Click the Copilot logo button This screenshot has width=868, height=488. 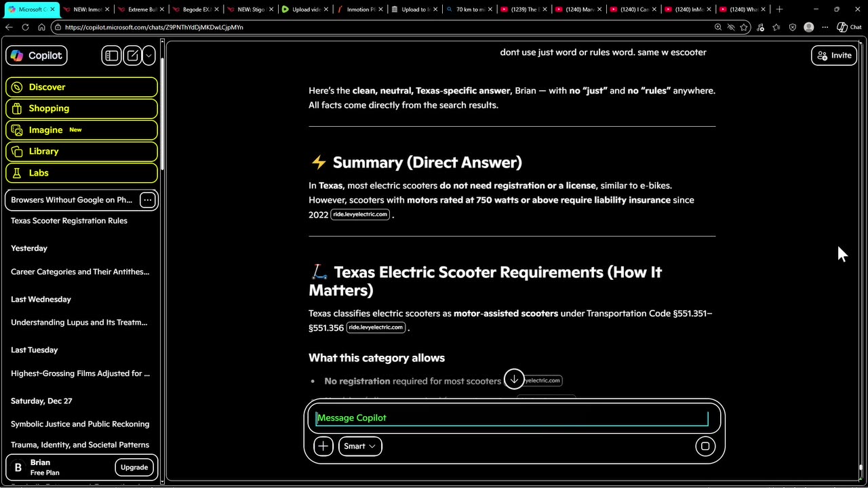(37, 56)
